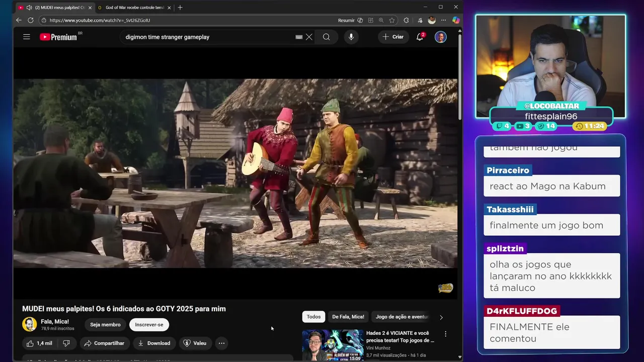644x362 pixels.
Task: Click Resumir in the address bar
Action: [x=346, y=20]
